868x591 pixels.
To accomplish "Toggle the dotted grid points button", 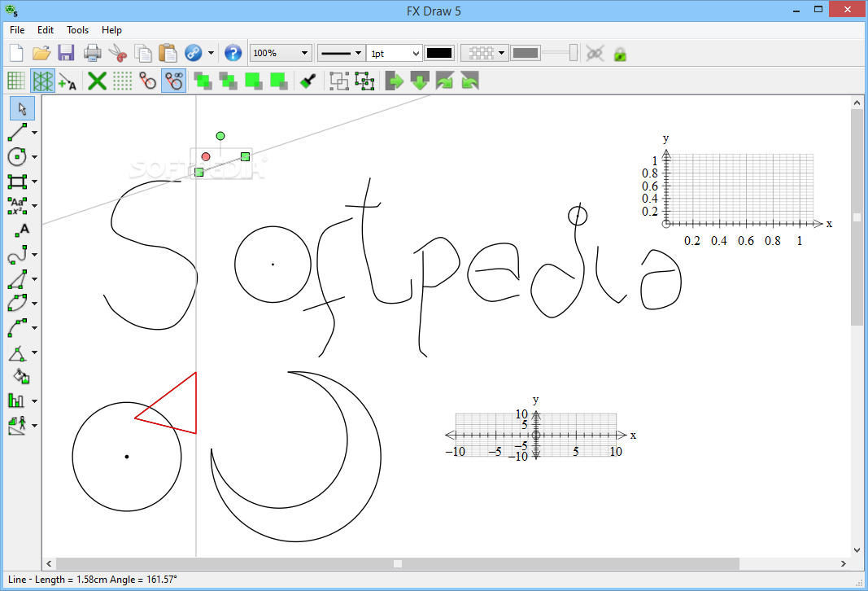I will pos(122,81).
